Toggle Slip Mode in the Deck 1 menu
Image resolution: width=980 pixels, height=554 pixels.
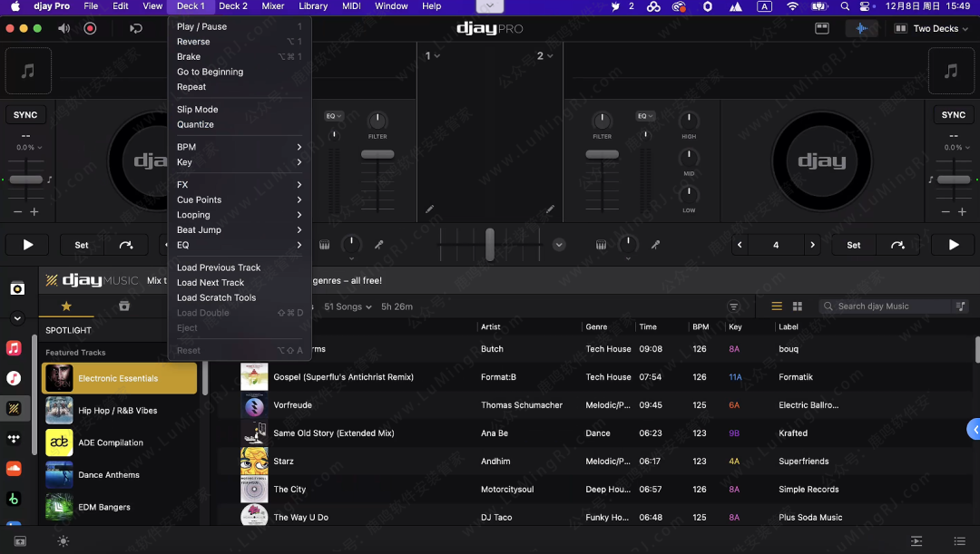197,110
